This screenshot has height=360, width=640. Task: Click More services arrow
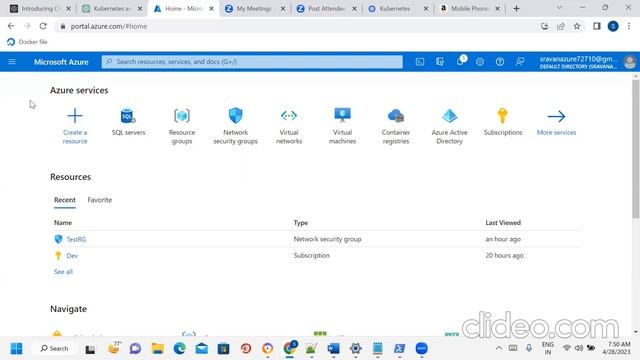coord(556,116)
